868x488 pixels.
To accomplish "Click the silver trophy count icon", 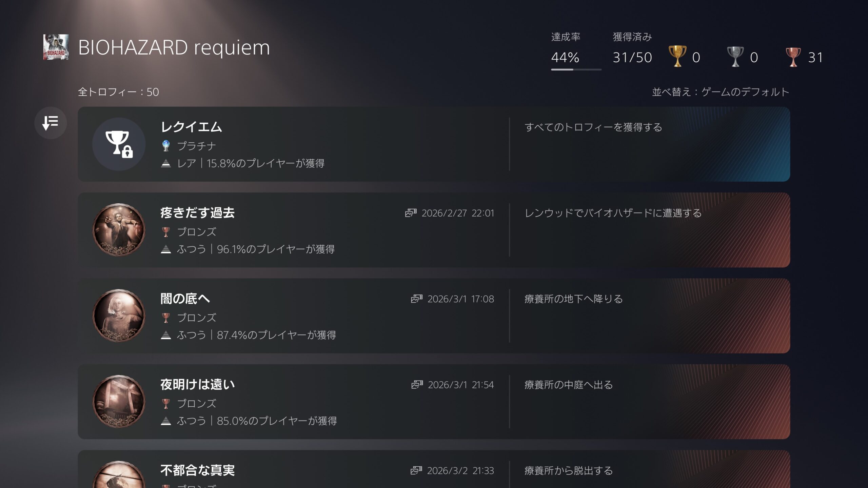I will pos(735,57).
